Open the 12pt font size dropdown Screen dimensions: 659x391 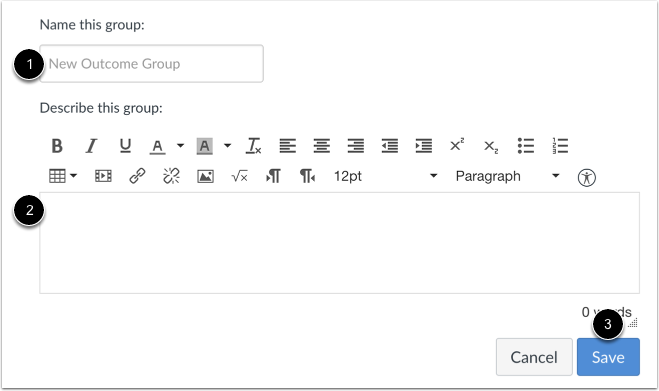click(385, 176)
